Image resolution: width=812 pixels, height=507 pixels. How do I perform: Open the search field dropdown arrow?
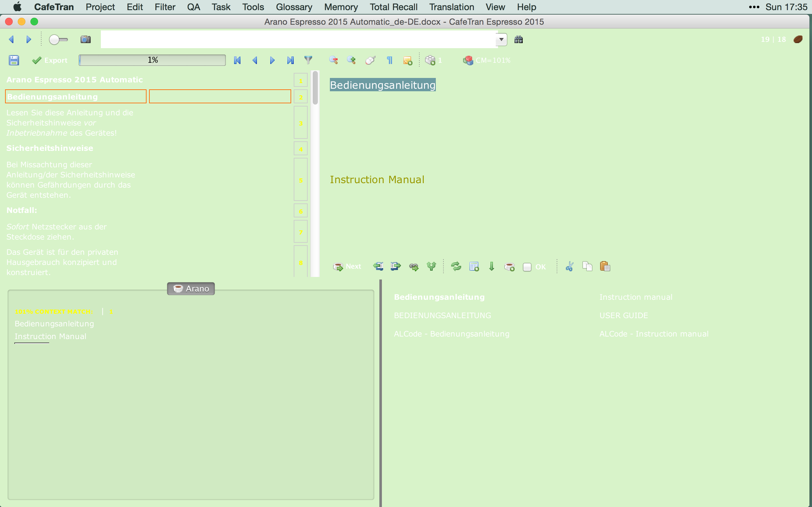coord(501,40)
